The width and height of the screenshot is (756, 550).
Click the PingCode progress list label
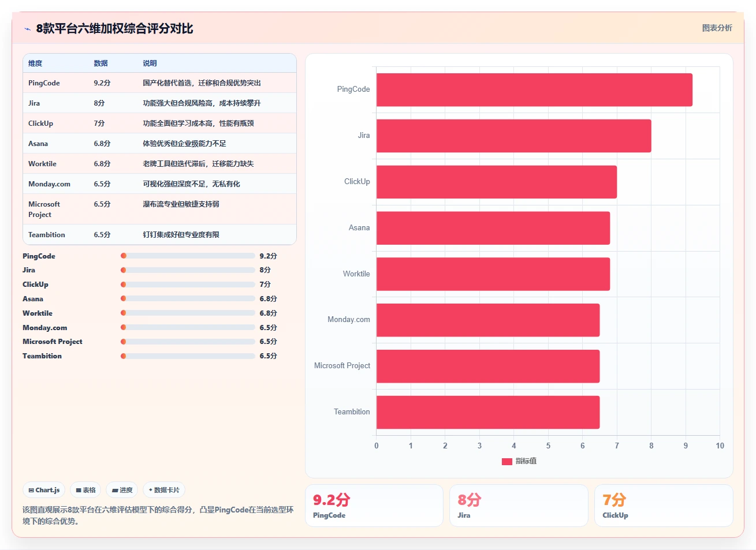pyautogui.click(x=39, y=256)
